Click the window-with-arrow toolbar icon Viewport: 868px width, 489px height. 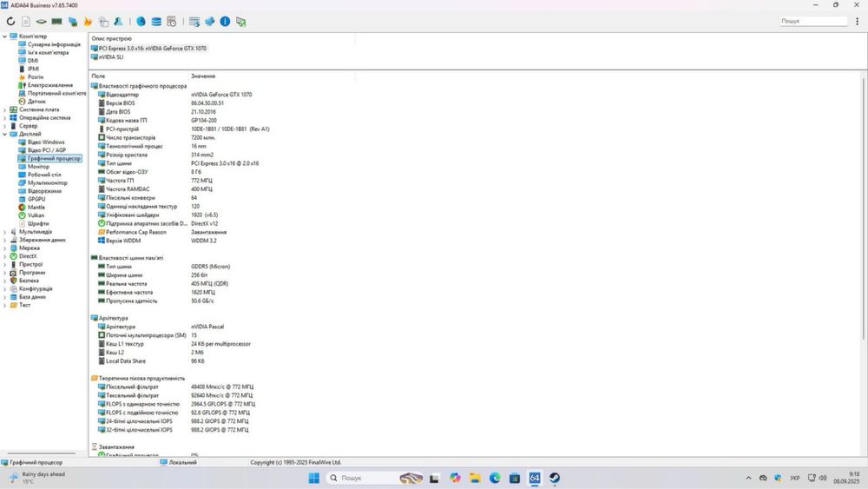[x=194, y=22]
